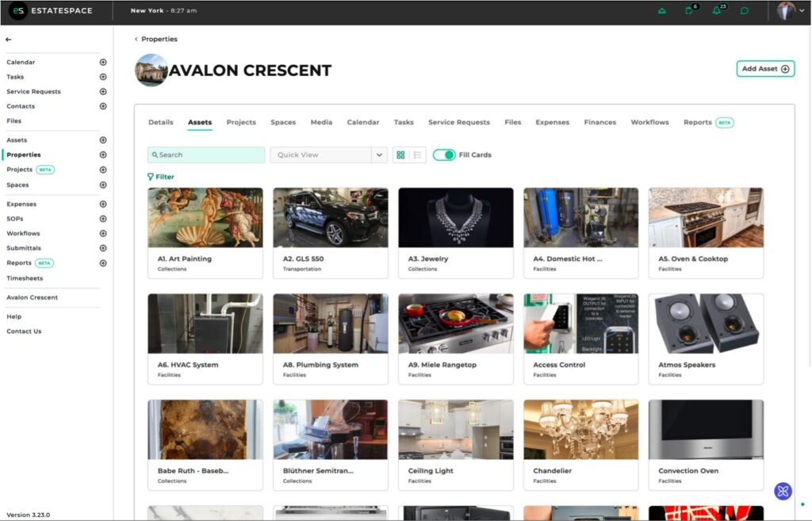Open the chat messages icon
This screenshot has width=812, height=521.
coord(745,11)
